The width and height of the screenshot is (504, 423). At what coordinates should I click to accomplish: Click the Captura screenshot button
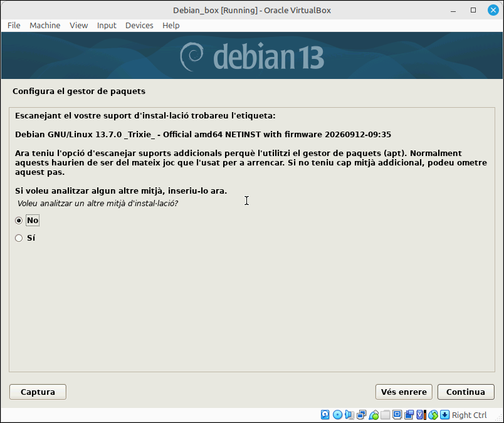38,392
